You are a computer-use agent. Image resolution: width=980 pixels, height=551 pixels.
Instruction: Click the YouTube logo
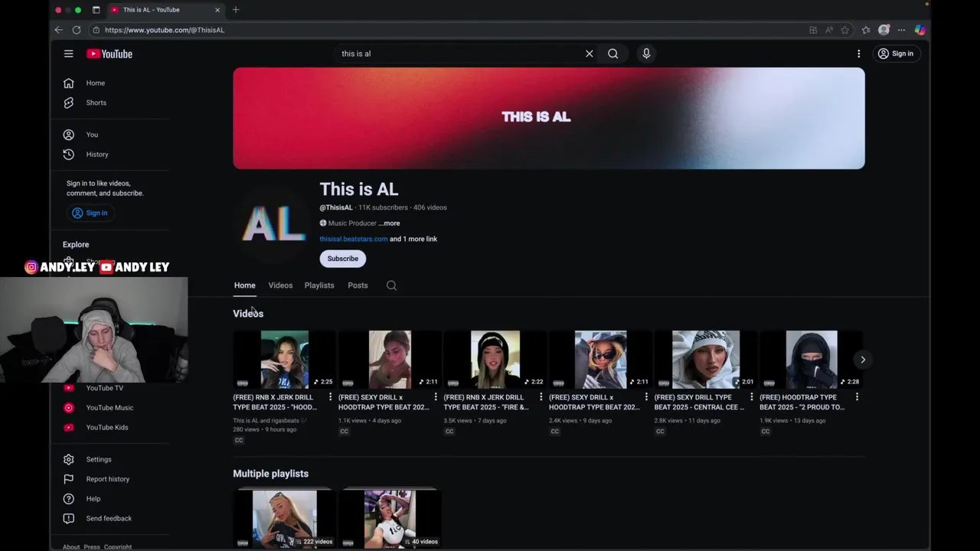coord(109,54)
